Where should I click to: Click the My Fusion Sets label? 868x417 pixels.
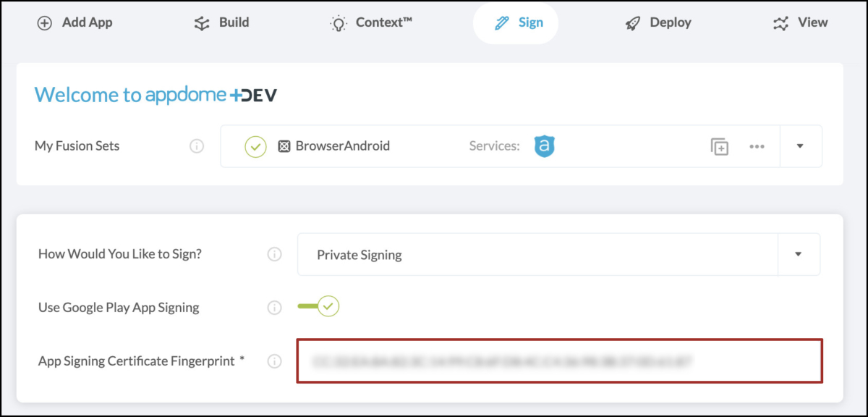[x=77, y=146]
